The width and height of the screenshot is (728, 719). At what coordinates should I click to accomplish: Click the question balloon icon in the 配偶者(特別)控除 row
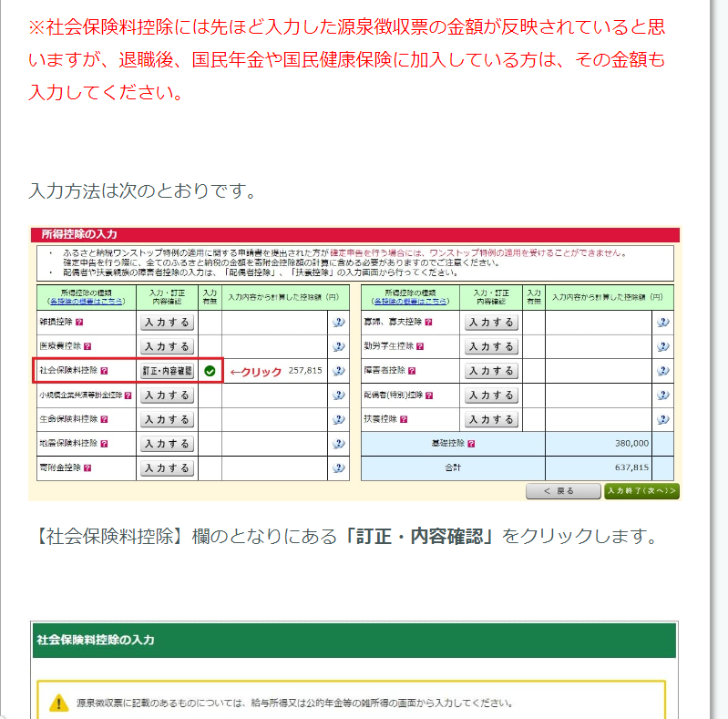(663, 395)
